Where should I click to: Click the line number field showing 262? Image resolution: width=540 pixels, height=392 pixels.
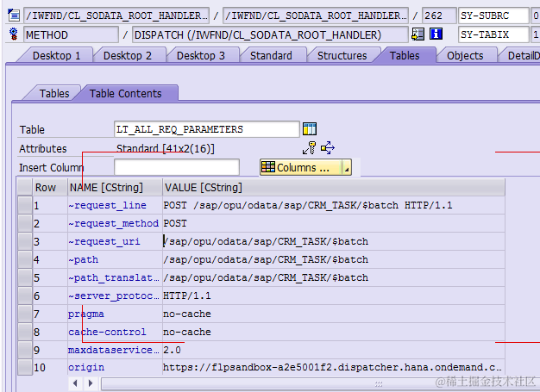(439, 16)
